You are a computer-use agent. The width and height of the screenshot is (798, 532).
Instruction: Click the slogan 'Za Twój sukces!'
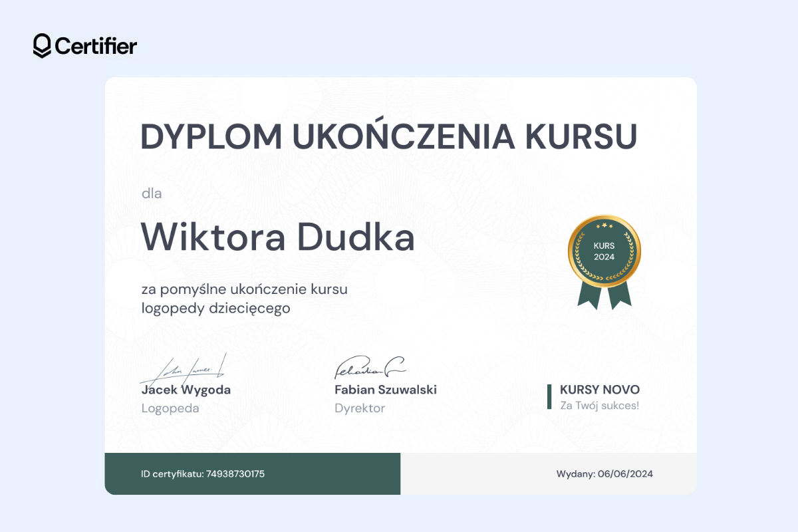[599, 405]
